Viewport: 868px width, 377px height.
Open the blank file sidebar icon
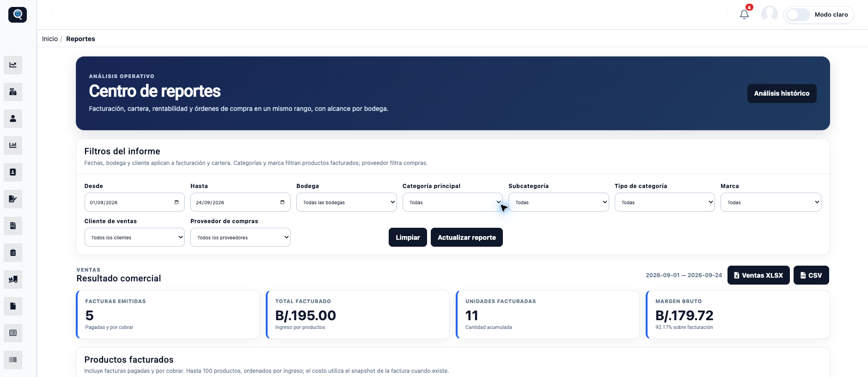pyautogui.click(x=13, y=306)
